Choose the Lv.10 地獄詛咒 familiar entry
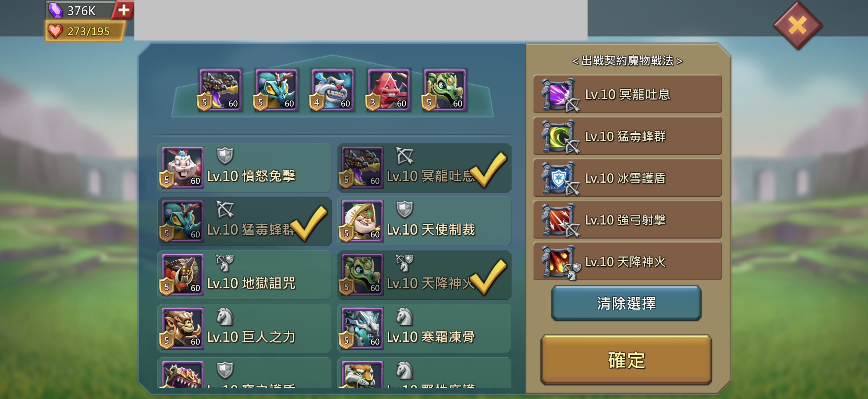The image size is (868, 399). [245, 275]
